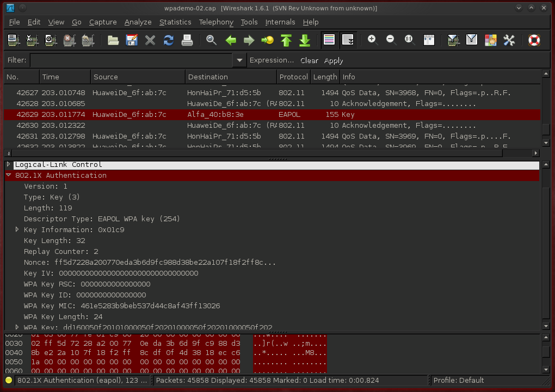Open the Filter history dropdown arrow
Image resolution: width=555 pixels, height=392 pixels.
click(x=239, y=60)
